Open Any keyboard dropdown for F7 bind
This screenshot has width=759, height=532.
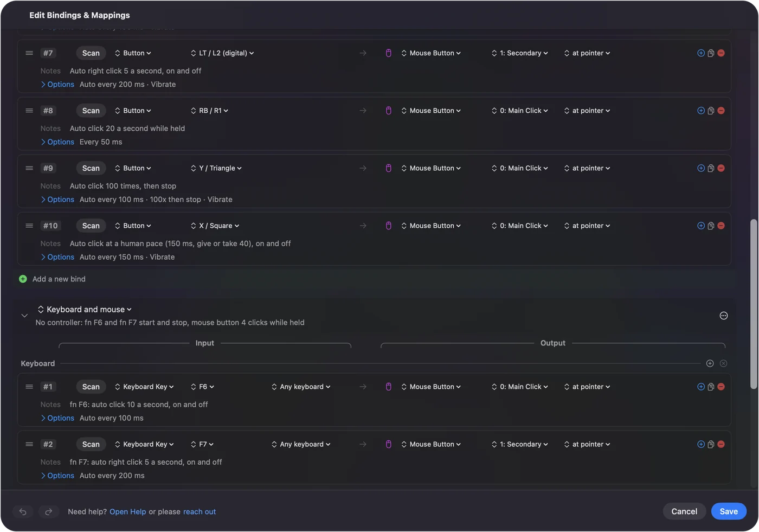pyautogui.click(x=301, y=444)
